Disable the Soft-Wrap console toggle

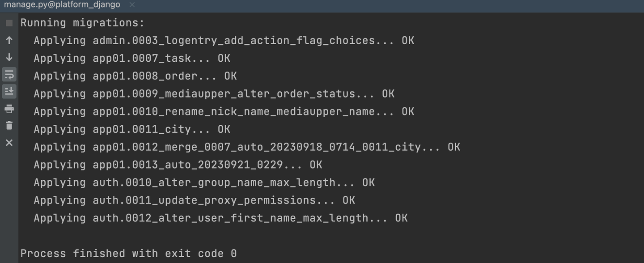point(9,74)
